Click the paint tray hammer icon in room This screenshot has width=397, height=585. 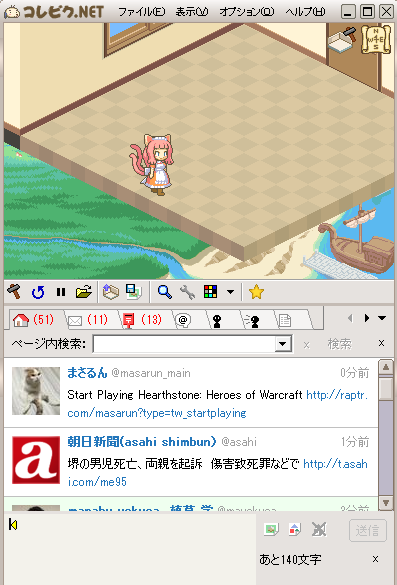tap(342, 39)
